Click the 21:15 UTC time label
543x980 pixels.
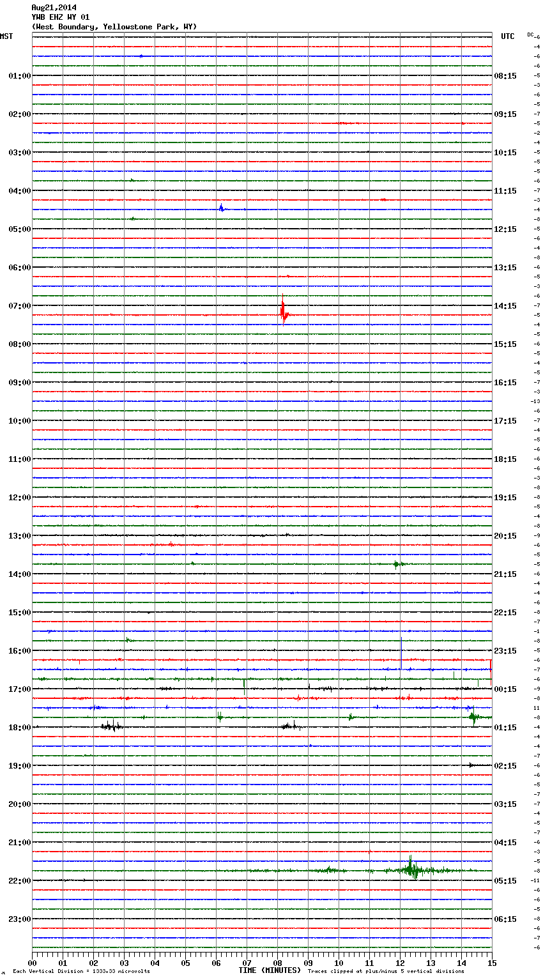505,574
